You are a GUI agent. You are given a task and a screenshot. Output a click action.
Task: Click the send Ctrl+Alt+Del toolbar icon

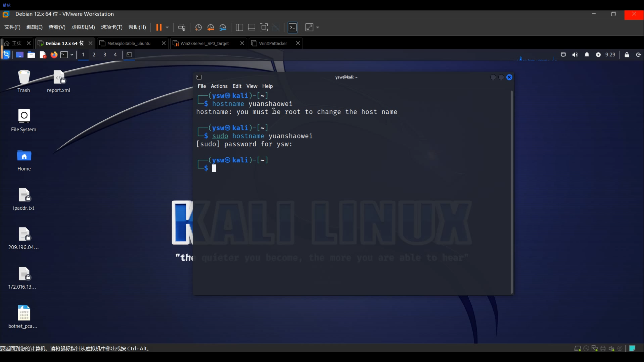tap(182, 27)
